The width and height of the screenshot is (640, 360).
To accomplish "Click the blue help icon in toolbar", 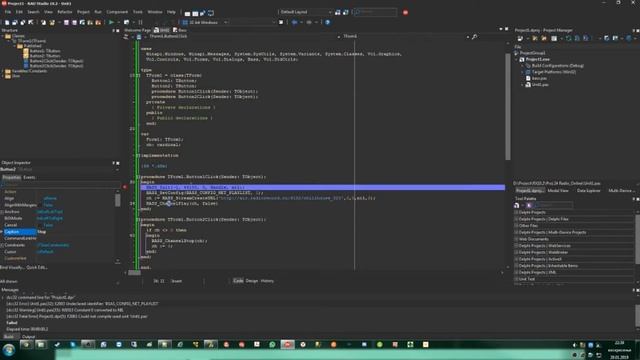I will click(x=327, y=22).
